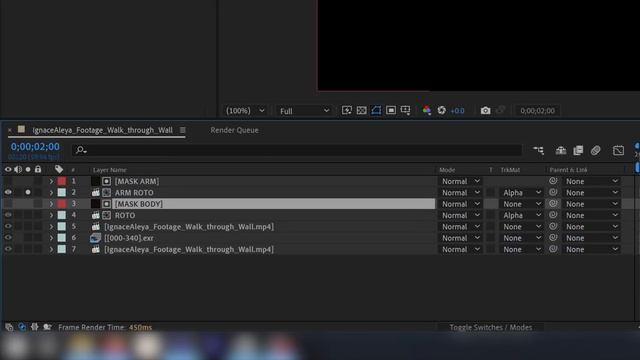The image size is (640, 360).
Task: Select the ROTO layer name
Action: (124, 215)
